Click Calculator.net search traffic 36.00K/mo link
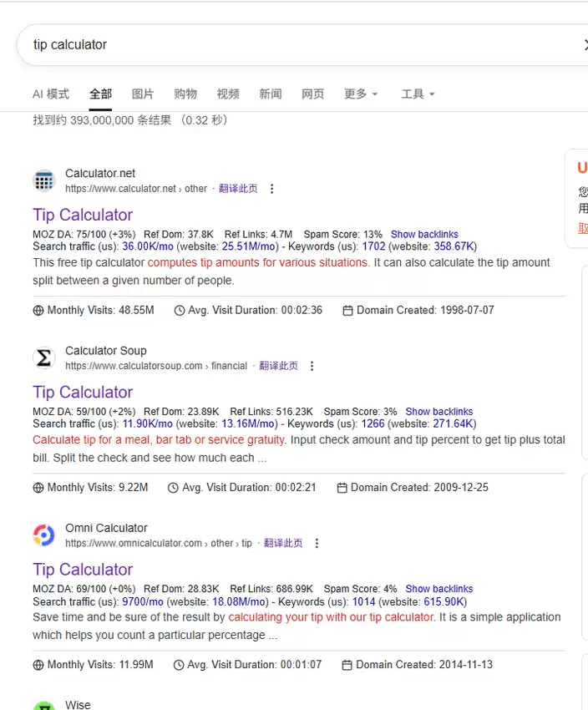Screen dimensions: 588x710 pos(148,246)
